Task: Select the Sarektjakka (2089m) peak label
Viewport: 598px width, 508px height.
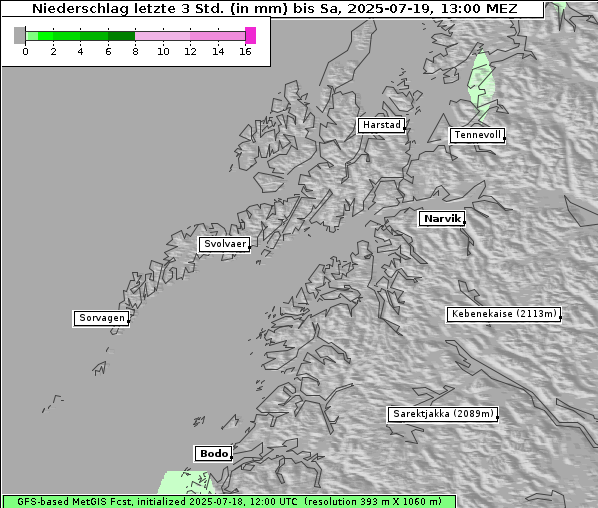Action: click(x=443, y=414)
